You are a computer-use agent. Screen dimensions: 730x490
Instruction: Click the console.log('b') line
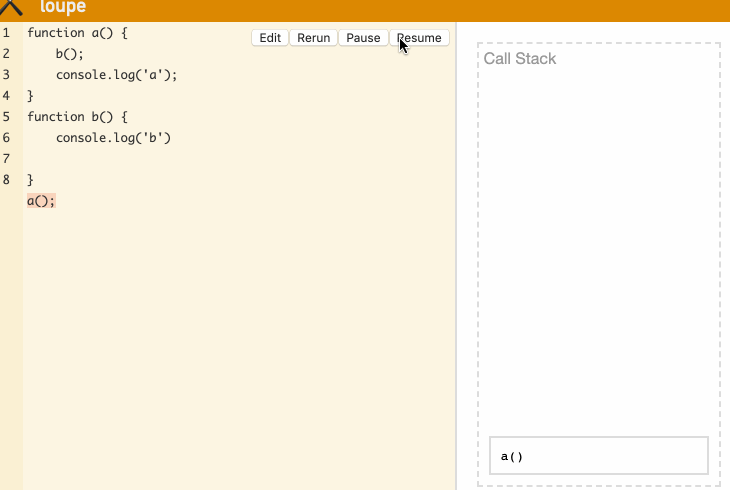113,138
